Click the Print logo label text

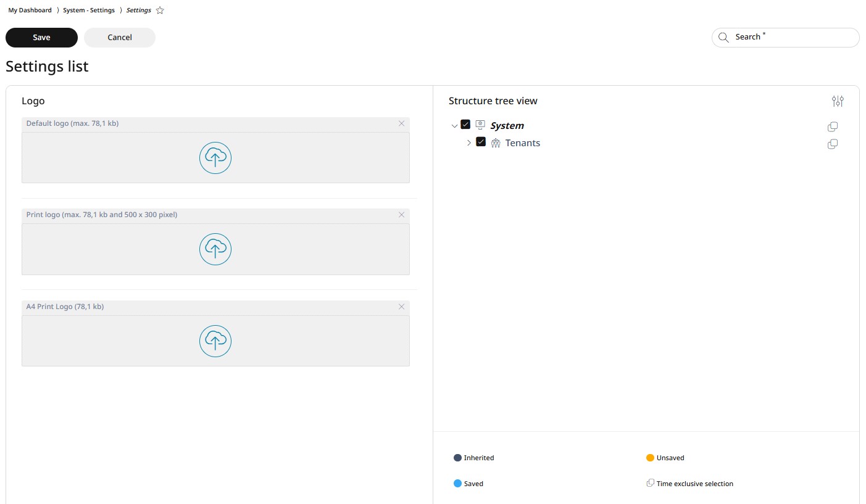[102, 215]
